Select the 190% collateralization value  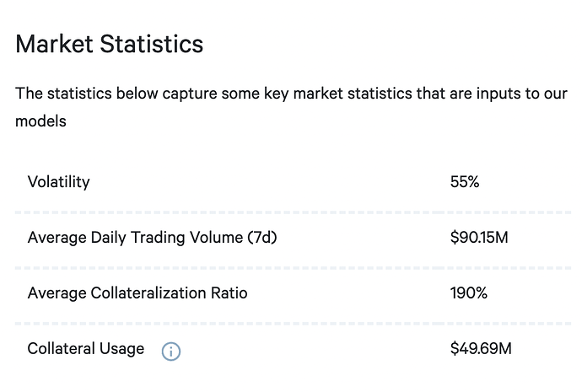pyautogui.click(x=469, y=293)
